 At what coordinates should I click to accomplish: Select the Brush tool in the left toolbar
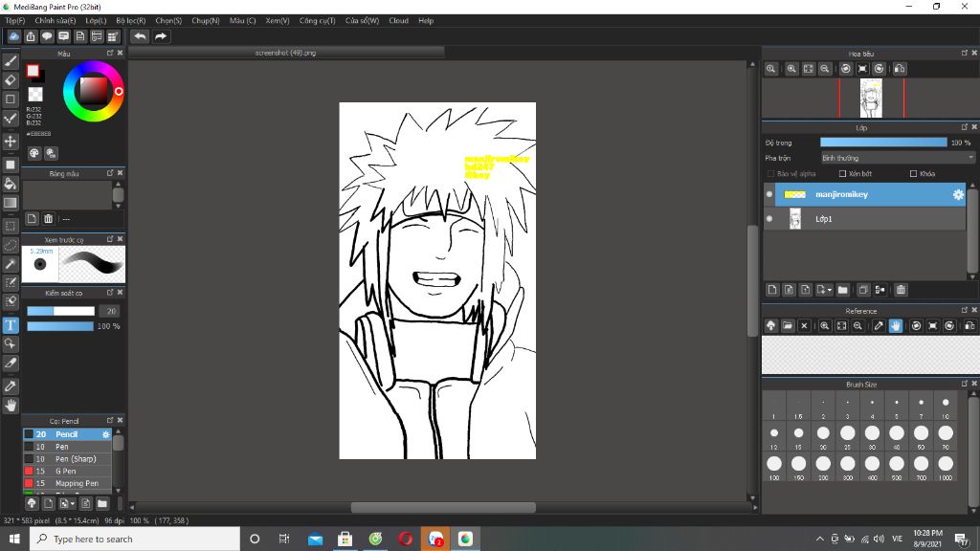[10, 60]
